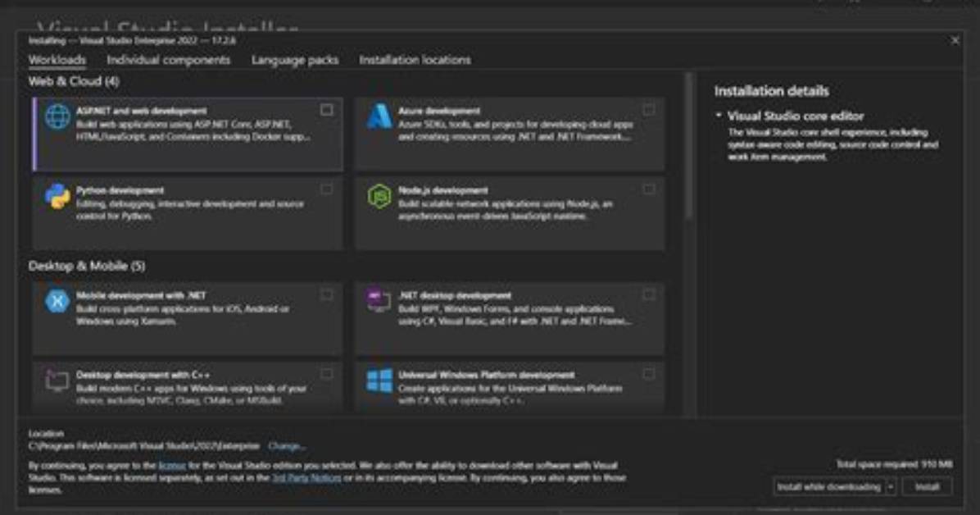Click the Install button
Screen dimensions: 980x515
tap(927, 487)
